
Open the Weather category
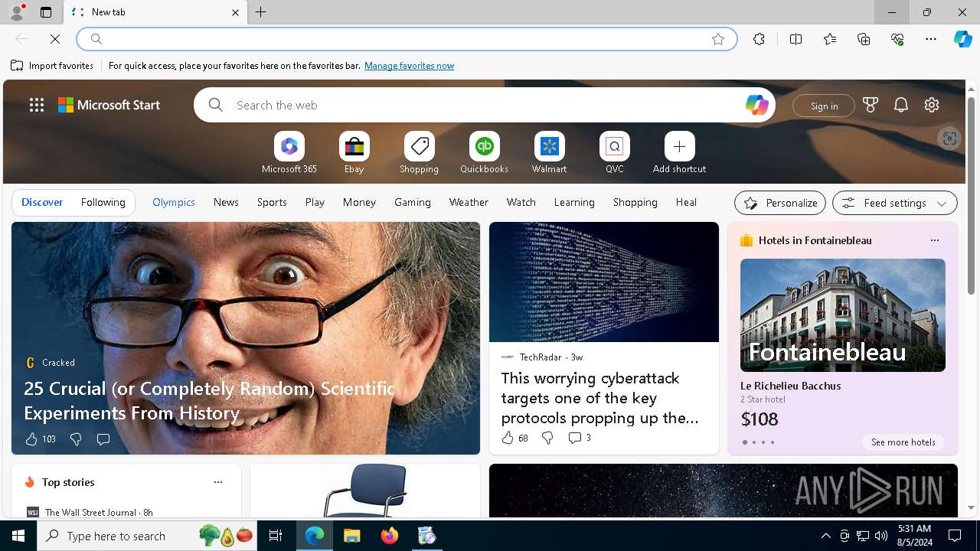coord(469,202)
